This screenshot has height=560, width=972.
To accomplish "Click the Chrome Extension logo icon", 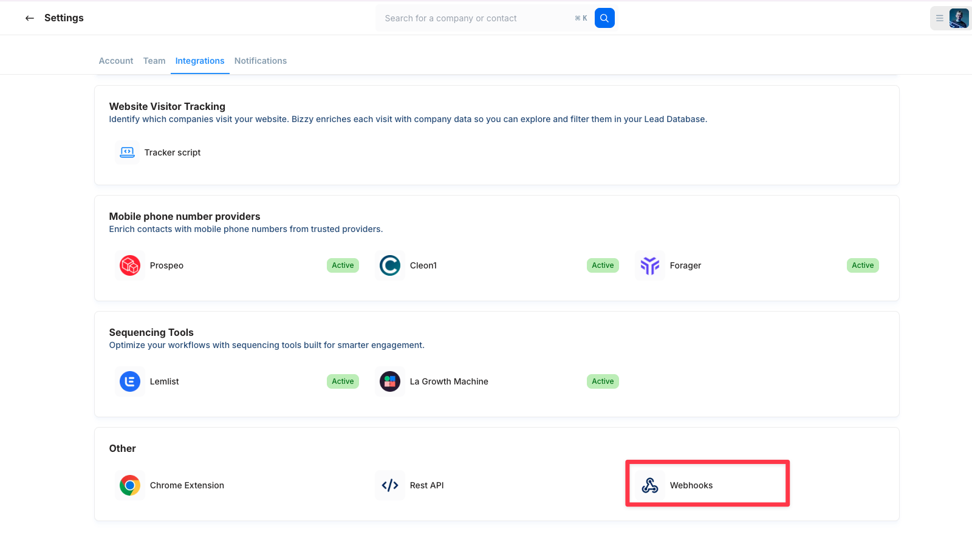I will pyautogui.click(x=130, y=485).
